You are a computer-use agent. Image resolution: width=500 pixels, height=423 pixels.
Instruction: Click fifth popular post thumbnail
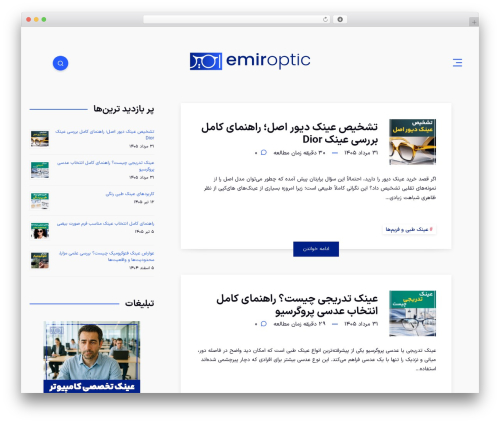click(40, 260)
